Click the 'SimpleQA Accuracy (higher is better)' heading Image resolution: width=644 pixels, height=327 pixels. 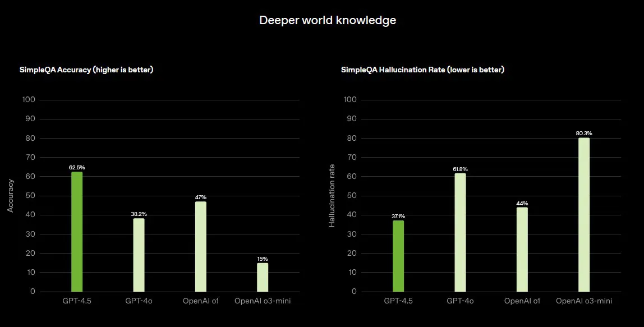tap(86, 70)
